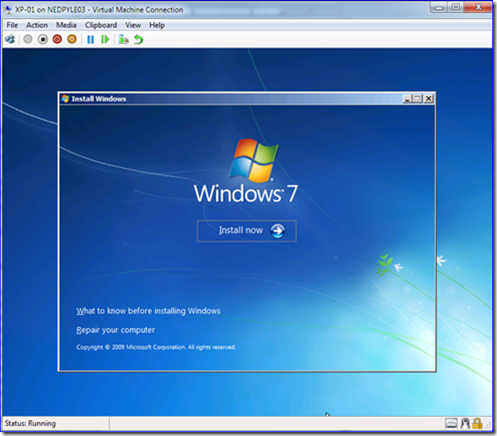
Task: Click the Install Windows title bar icon
Action: coord(65,99)
